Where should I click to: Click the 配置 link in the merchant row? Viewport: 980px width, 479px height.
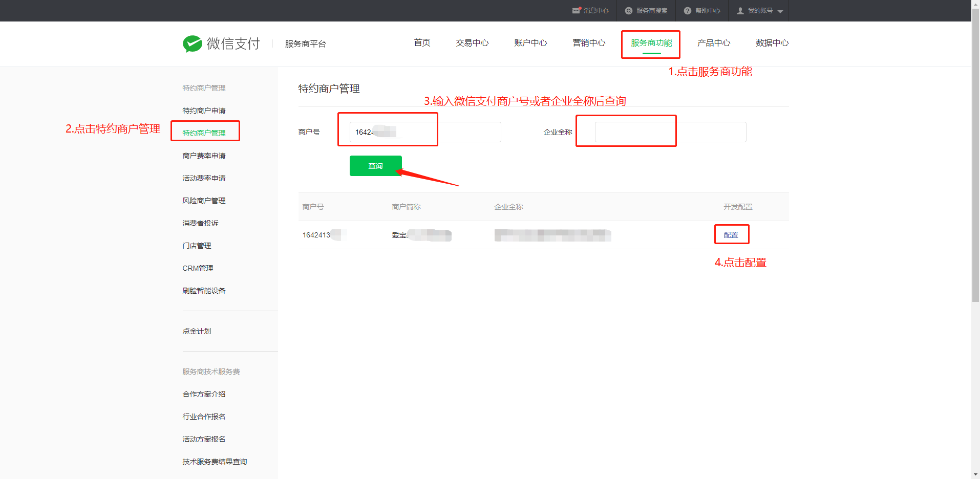click(731, 235)
